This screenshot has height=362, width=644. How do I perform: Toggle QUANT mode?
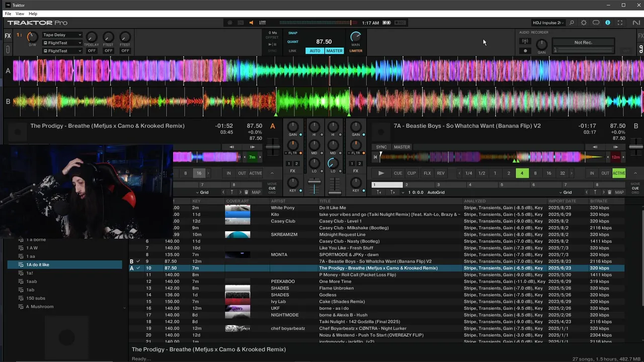293,42
